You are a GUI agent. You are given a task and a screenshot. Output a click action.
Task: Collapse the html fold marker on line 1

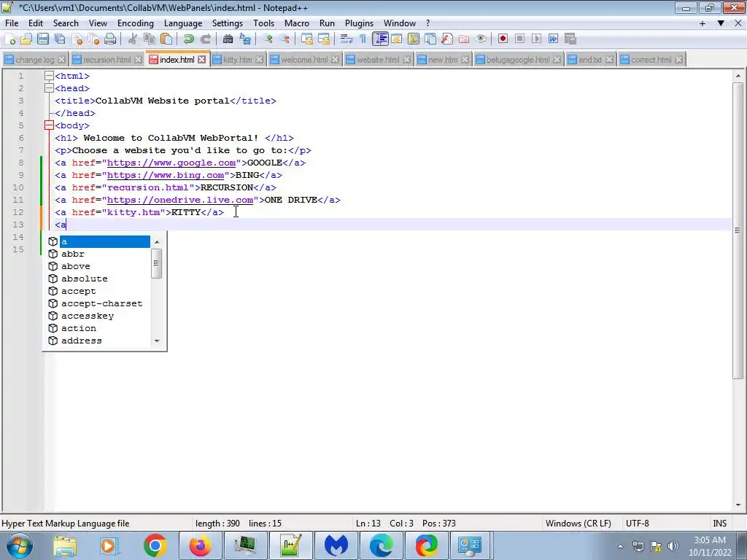click(x=49, y=76)
